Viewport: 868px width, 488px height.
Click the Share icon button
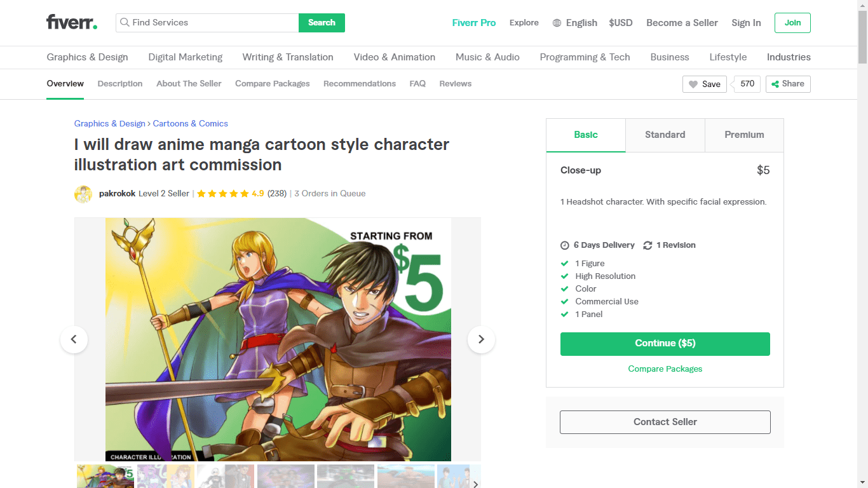click(788, 84)
